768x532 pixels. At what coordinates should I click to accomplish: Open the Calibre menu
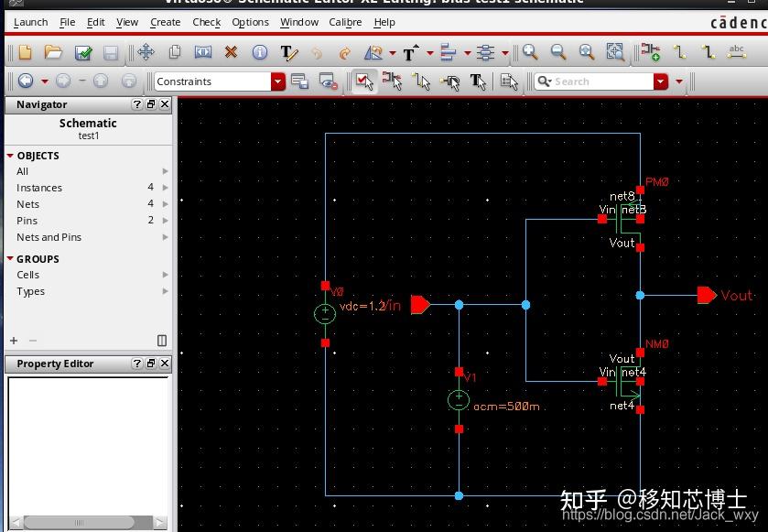coord(345,22)
